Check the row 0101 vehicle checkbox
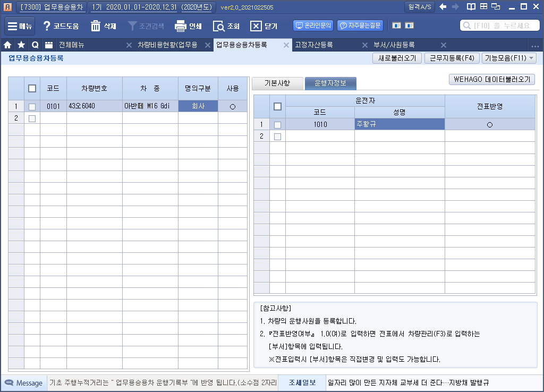This screenshot has height=392, width=544. click(x=32, y=107)
